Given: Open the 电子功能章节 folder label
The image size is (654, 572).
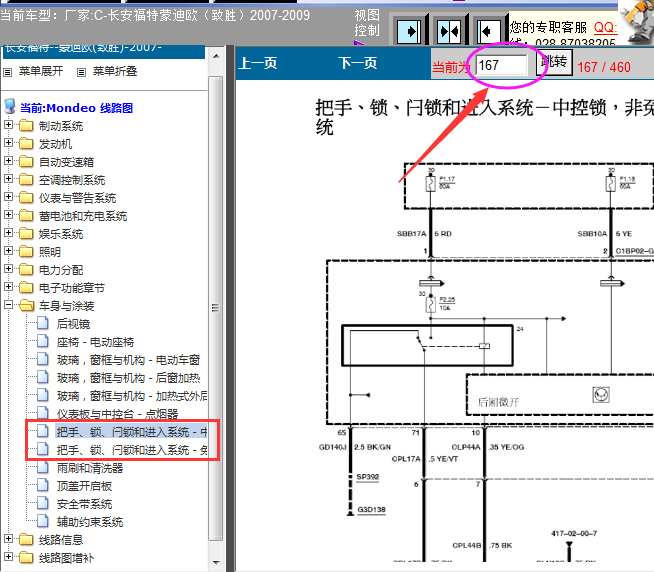Looking at the screenshot, I should coord(72,288).
